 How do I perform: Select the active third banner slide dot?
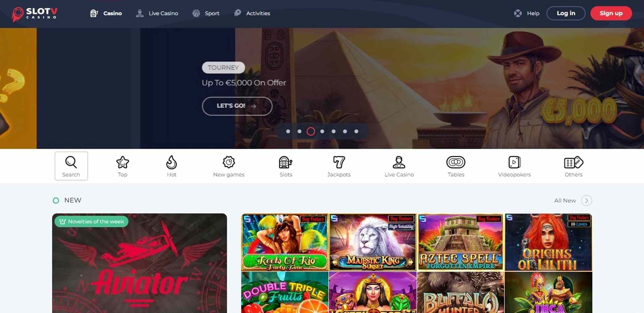(311, 131)
